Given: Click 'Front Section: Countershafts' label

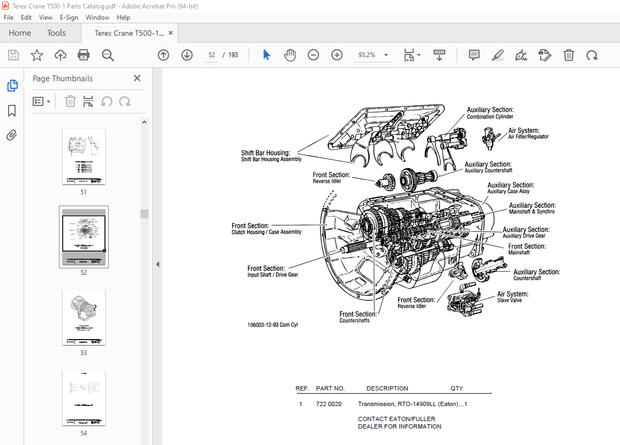Looking at the screenshot, I should point(358,317).
